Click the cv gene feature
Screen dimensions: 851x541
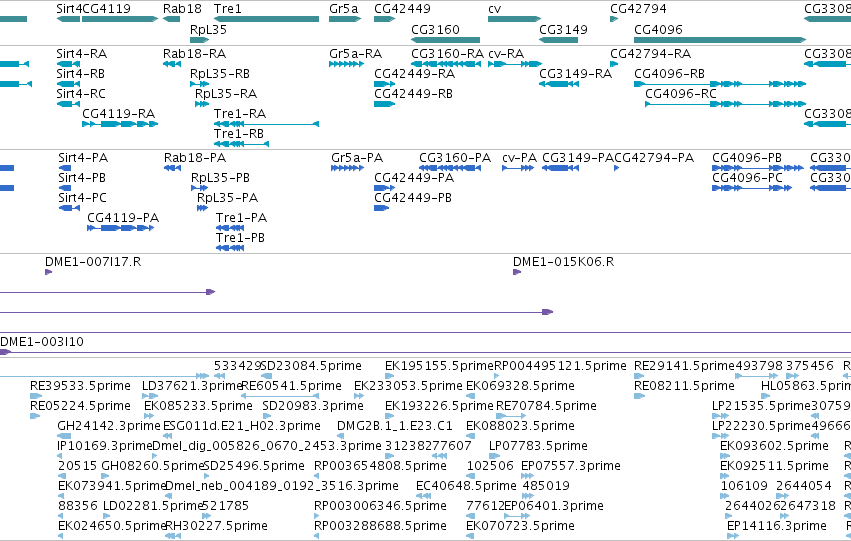tap(515, 19)
